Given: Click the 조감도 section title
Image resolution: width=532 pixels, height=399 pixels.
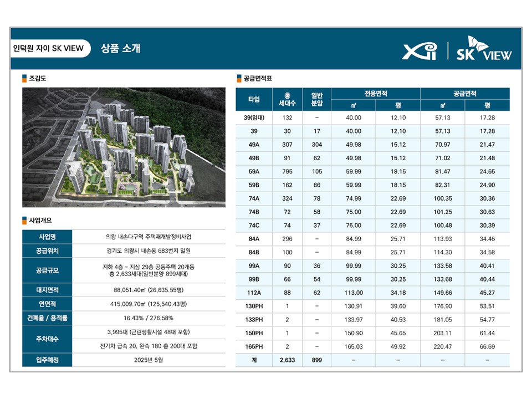Looking at the screenshot, I should (37, 78).
